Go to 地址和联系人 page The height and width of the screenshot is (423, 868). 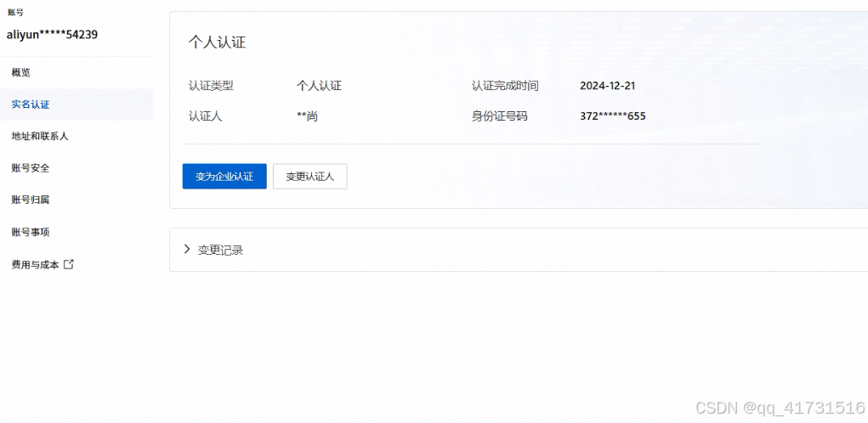pyautogui.click(x=40, y=136)
